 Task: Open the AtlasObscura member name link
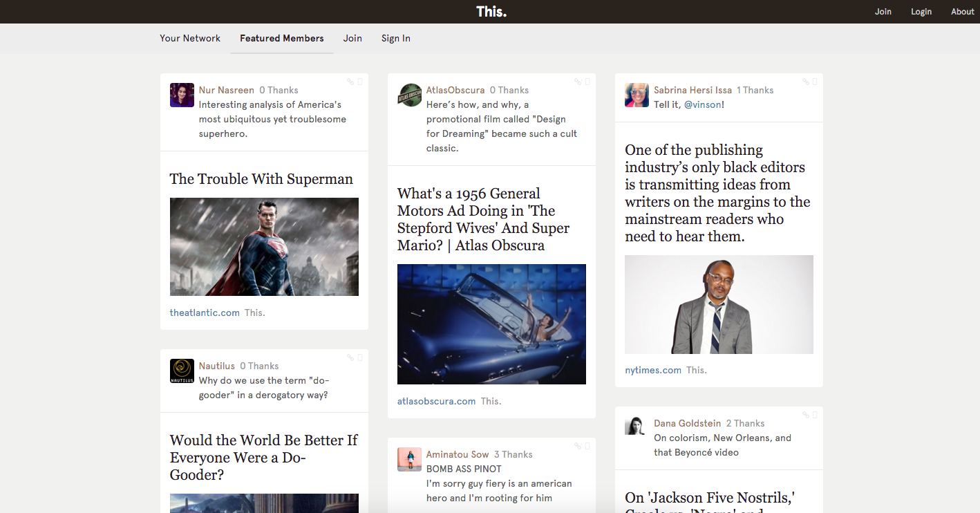click(455, 91)
